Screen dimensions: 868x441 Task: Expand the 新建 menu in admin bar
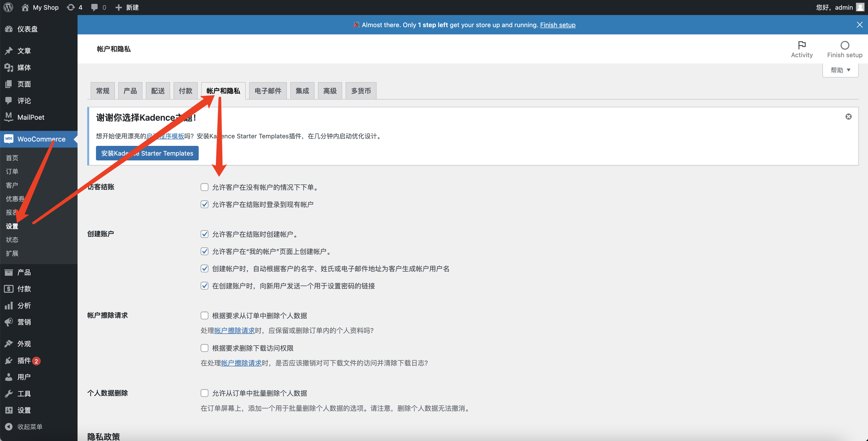point(126,7)
